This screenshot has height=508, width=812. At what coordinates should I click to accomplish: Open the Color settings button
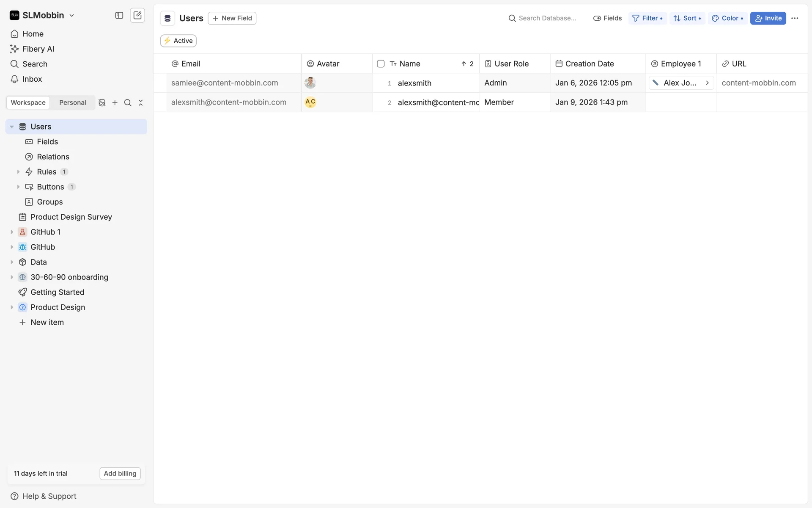[727, 18]
